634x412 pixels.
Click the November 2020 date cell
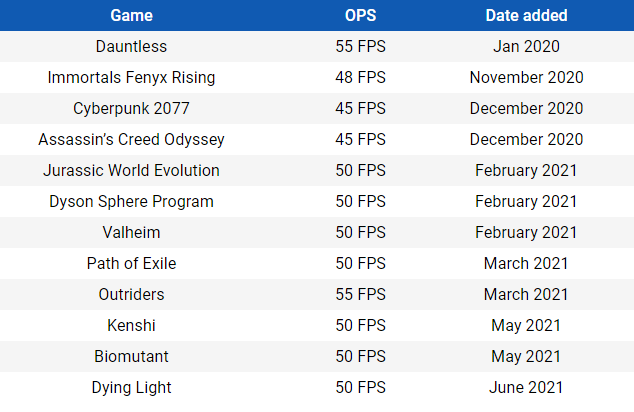(x=526, y=77)
